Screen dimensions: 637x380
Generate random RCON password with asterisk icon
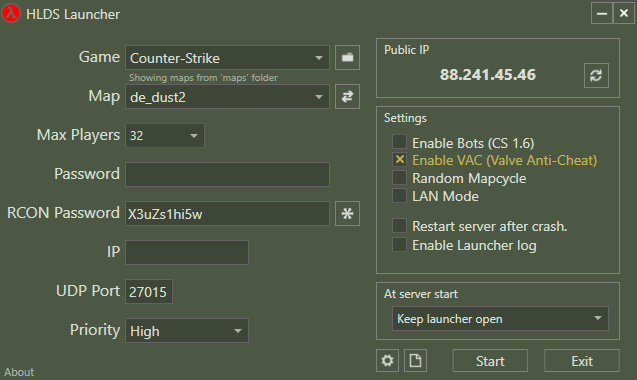tap(347, 213)
